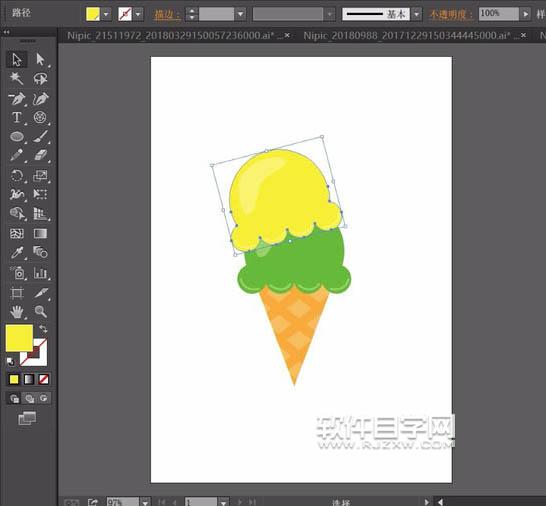Pick the Eyedropper tool
The image size is (546, 506).
(x=16, y=253)
